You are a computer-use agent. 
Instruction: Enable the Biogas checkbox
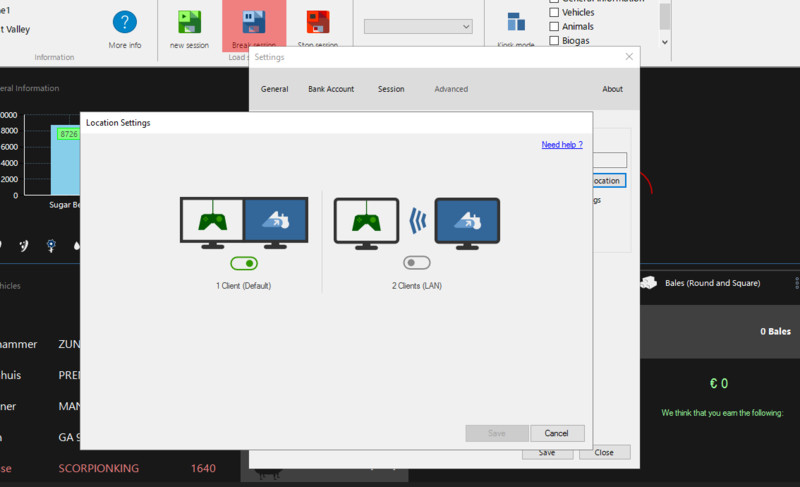[x=555, y=43]
